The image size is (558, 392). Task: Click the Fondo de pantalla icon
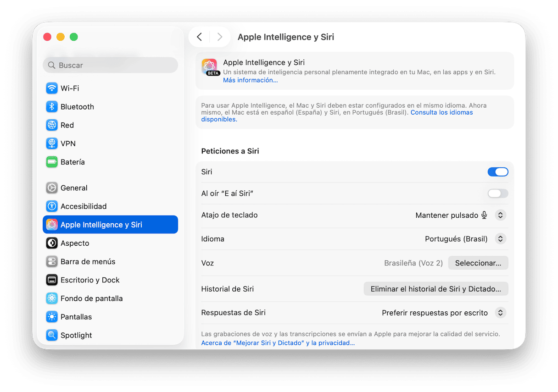(x=52, y=298)
